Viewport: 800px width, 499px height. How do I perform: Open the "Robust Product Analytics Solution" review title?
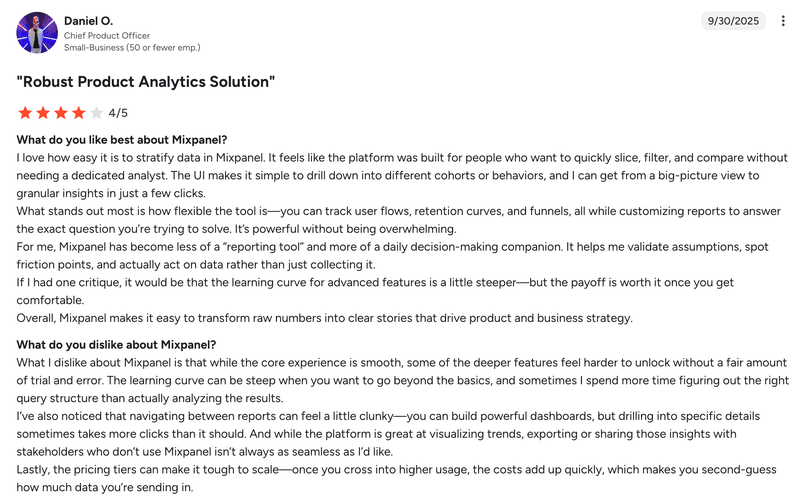[146, 81]
